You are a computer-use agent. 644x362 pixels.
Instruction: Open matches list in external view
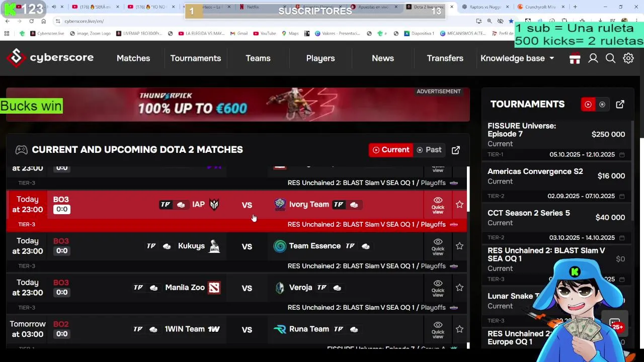click(456, 150)
